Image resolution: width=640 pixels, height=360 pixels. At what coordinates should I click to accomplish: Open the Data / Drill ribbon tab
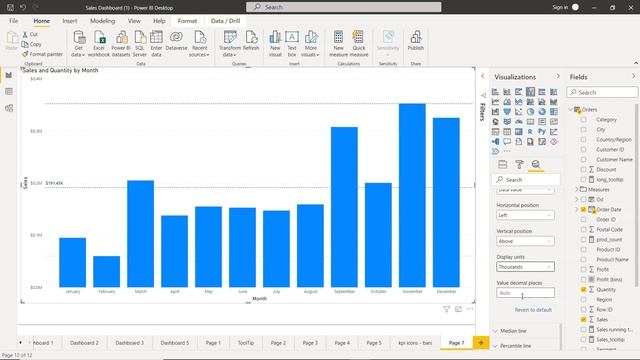pos(225,21)
